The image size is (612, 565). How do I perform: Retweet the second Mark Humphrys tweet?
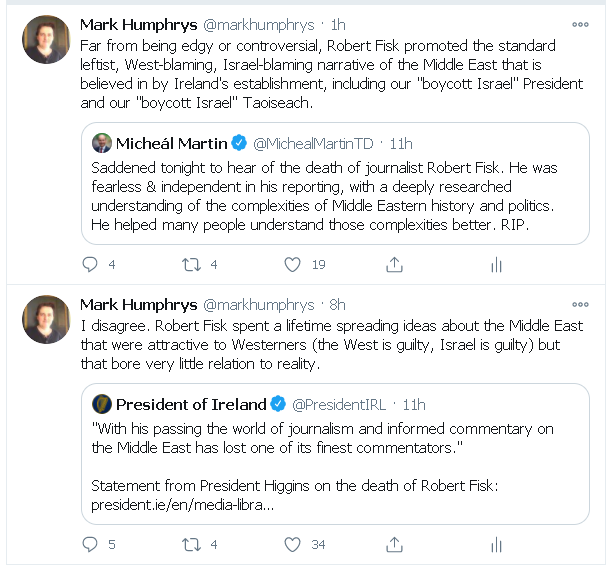click(190, 545)
